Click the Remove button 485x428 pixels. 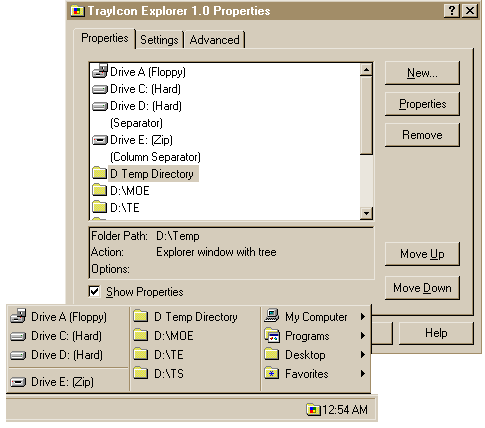coord(422,135)
